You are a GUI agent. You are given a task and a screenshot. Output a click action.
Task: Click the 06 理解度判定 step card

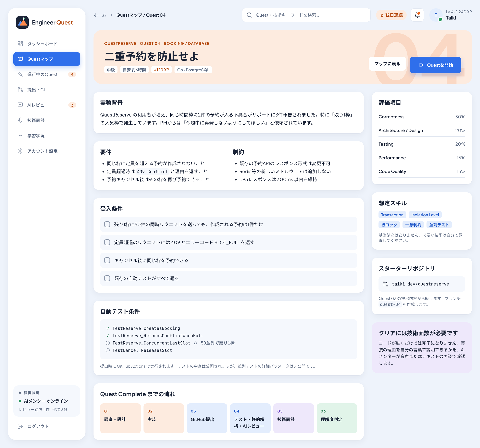[336, 418]
